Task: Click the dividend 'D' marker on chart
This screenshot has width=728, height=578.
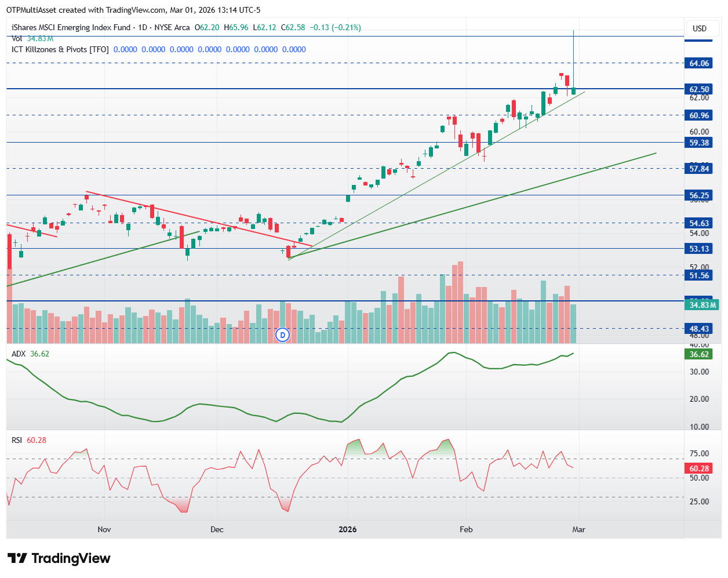Action: 282,335
